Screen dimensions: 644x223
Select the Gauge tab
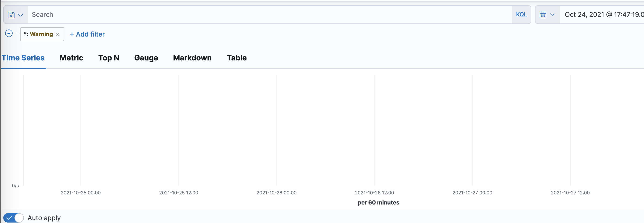click(146, 58)
